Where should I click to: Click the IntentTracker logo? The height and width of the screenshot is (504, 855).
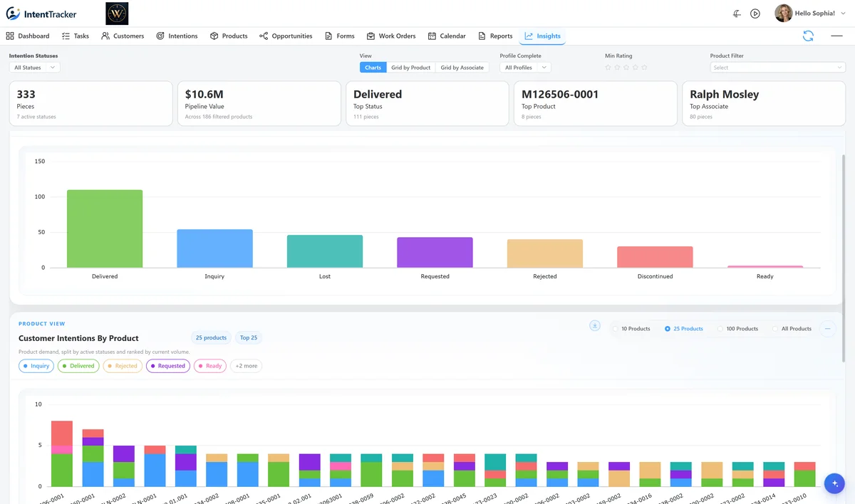pyautogui.click(x=41, y=14)
